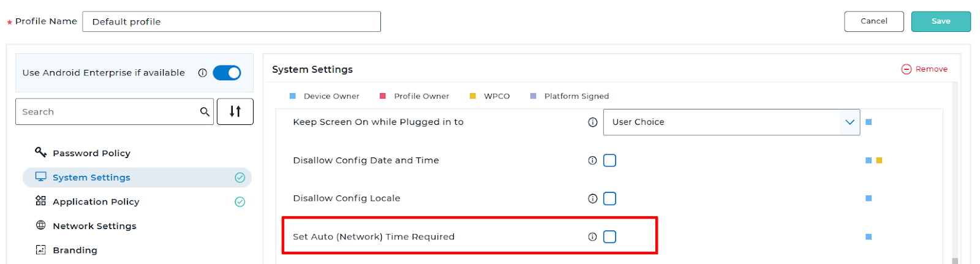The image size is (980, 264).
Task: Open Branding in the sidebar
Action: click(x=75, y=250)
